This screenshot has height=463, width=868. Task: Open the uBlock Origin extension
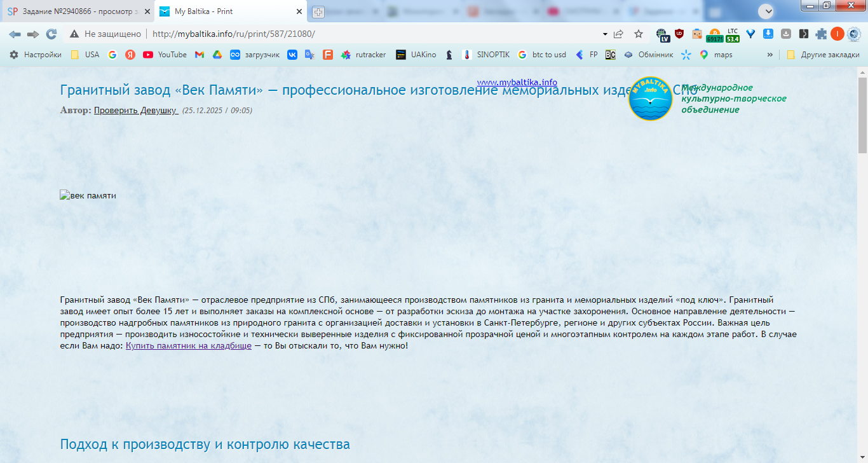pyautogui.click(x=679, y=34)
